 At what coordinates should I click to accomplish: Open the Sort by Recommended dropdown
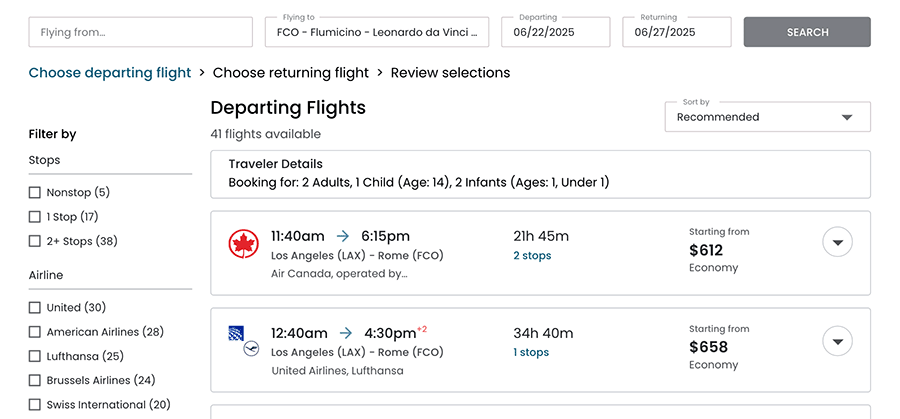[x=767, y=117]
